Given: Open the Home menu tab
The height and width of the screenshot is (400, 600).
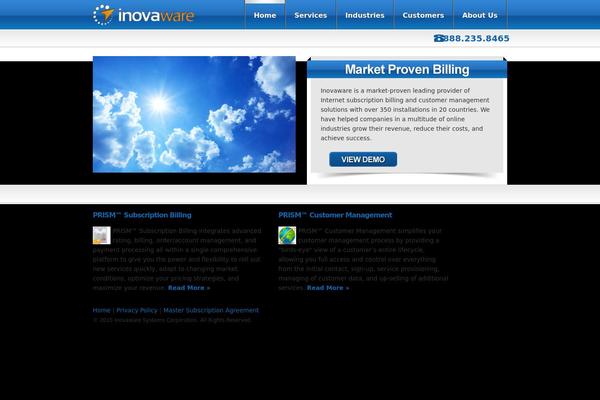Looking at the screenshot, I should tap(265, 15).
